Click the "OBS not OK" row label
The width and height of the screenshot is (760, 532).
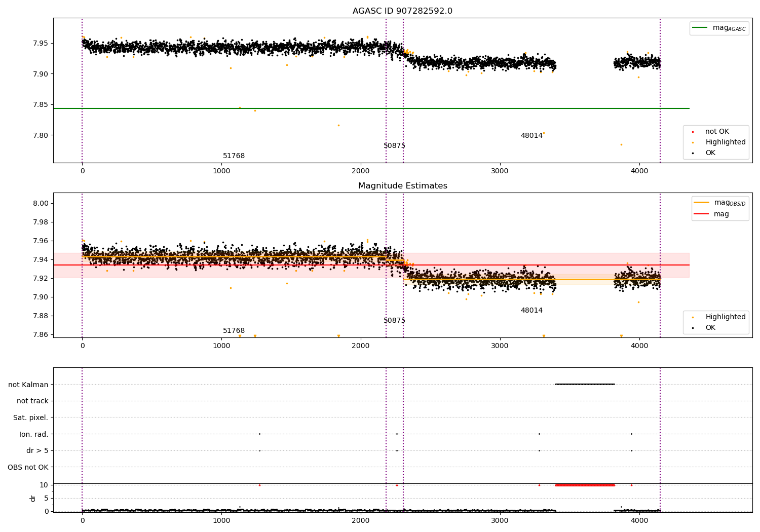coord(28,467)
